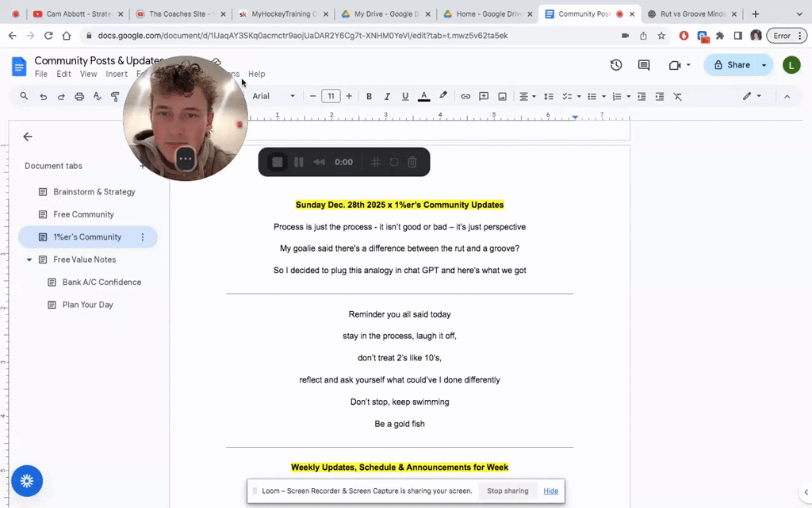Insert an image
Image resolution: width=812 pixels, height=508 pixels.
tap(502, 96)
